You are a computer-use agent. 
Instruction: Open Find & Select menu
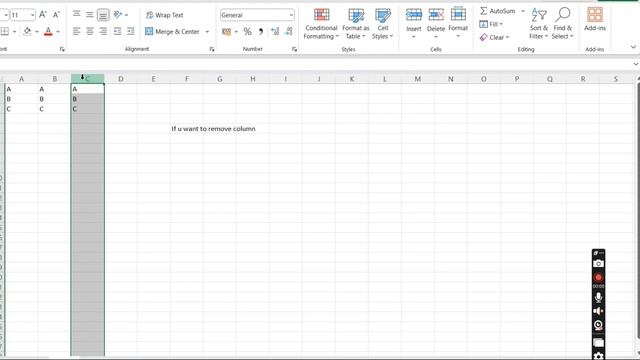coord(562,24)
